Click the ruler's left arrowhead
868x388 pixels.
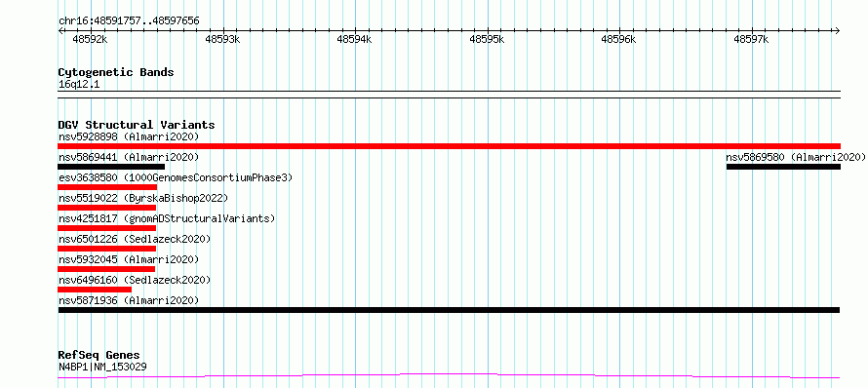pyautogui.click(x=60, y=31)
